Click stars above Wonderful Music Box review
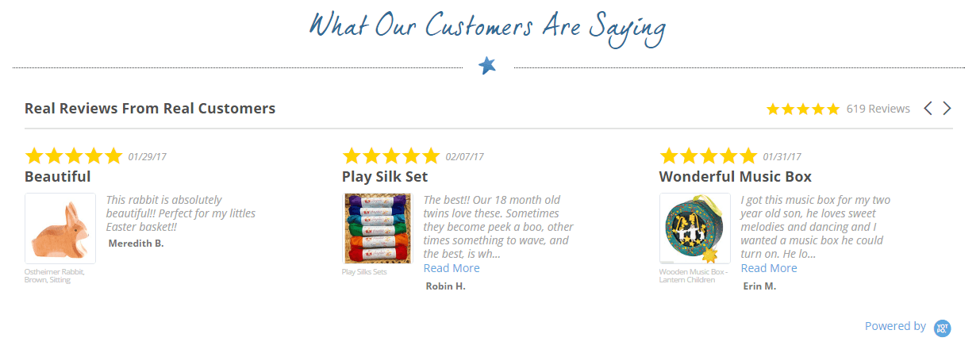Screen dimensions: 980x353 pos(709,155)
